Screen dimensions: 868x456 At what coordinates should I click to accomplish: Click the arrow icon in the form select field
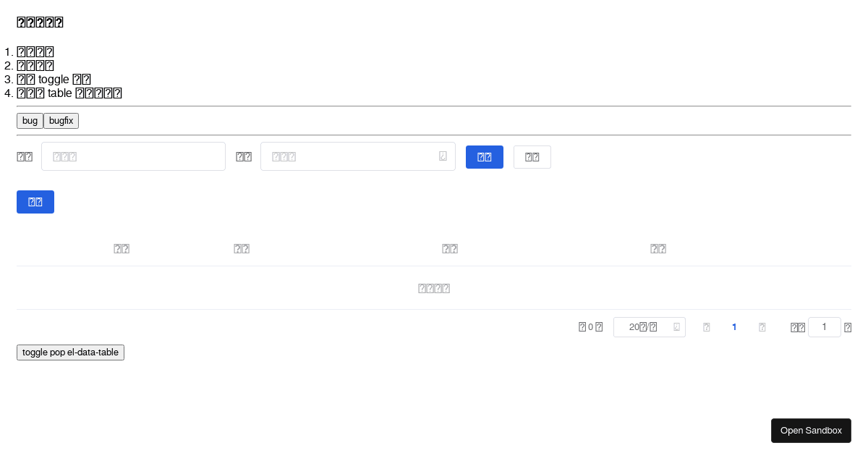coord(443,156)
